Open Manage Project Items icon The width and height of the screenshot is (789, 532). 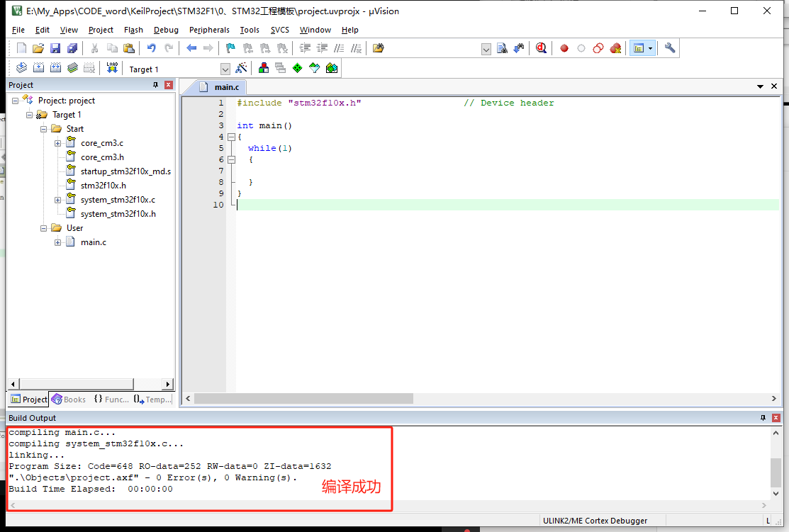pyautogui.click(x=263, y=68)
